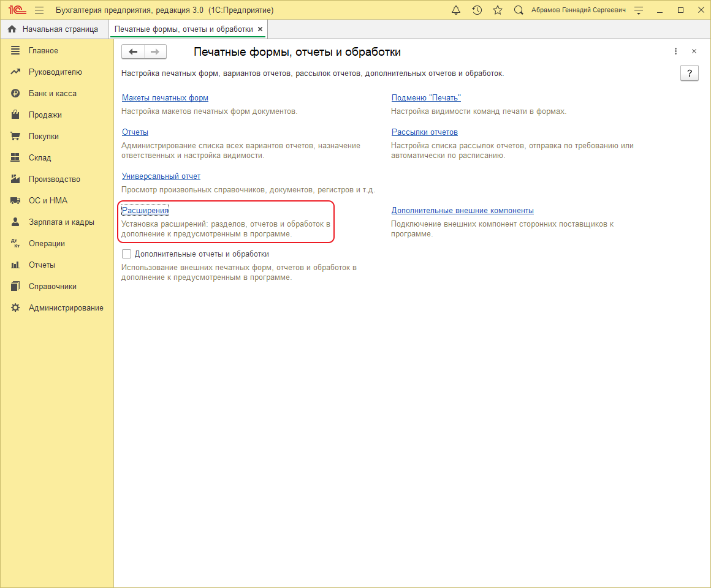This screenshot has width=711, height=588.
Task: Click the Справочники books icon
Action: pos(15,286)
